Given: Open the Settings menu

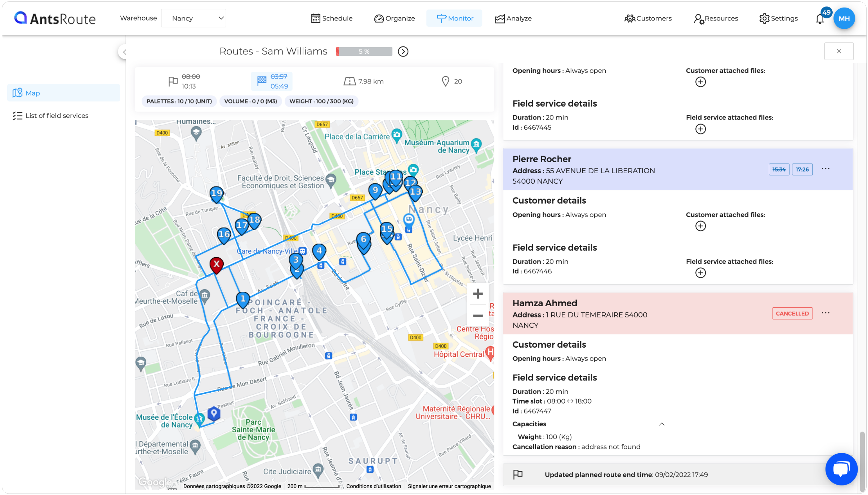Looking at the screenshot, I should [x=778, y=18].
